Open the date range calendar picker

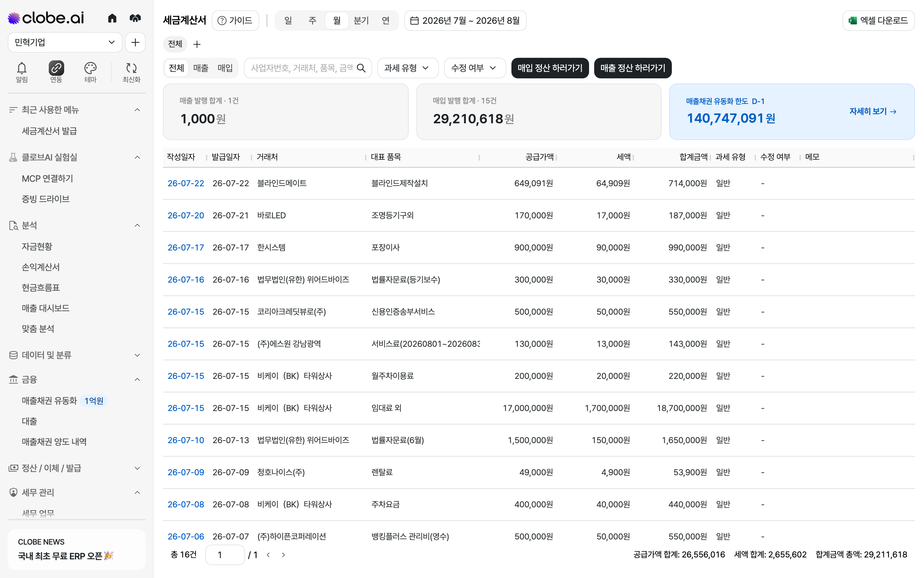point(465,20)
